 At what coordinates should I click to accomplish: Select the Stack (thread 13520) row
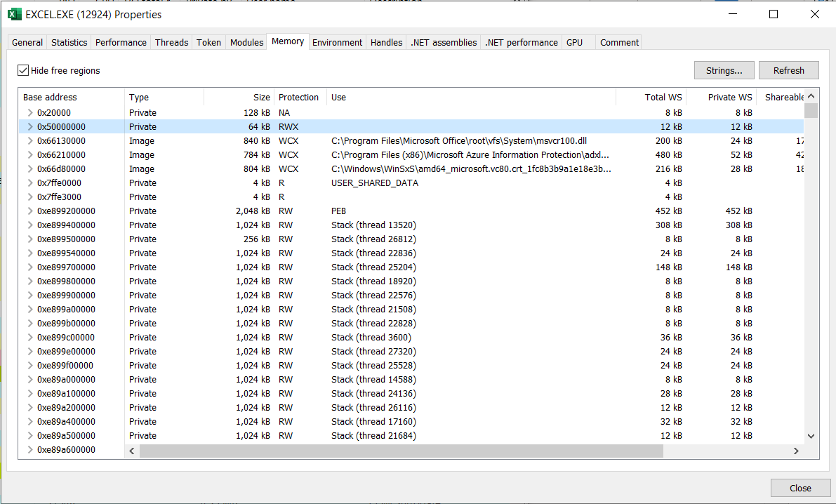click(x=373, y=225)
